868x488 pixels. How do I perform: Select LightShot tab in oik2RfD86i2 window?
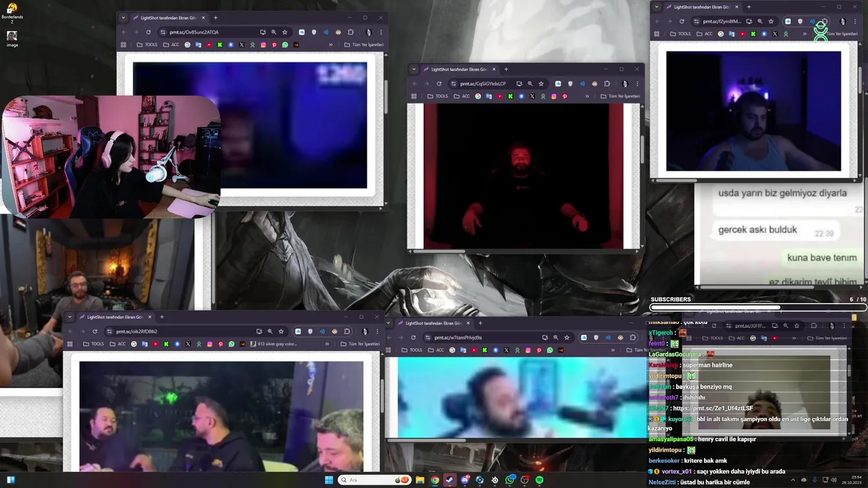(x=115, y=317)
